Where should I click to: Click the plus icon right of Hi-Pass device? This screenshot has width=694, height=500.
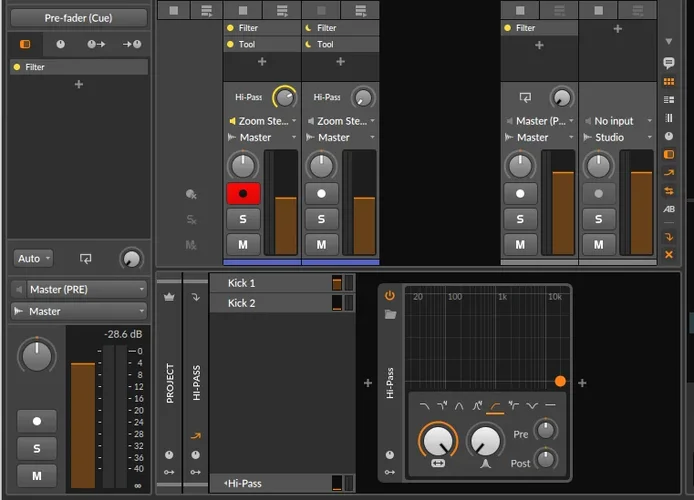point(582,383)
